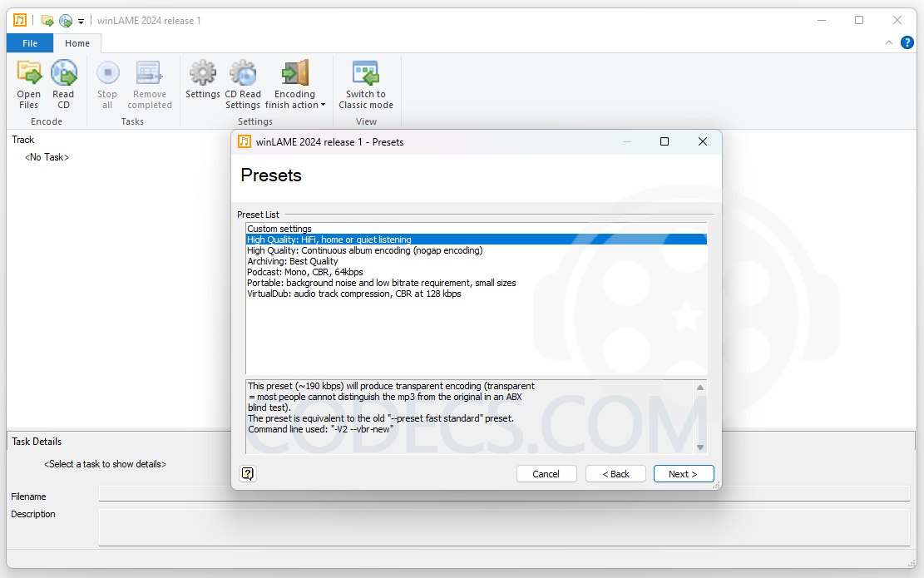Select the Custom settings preset

[x=477, y=229]
